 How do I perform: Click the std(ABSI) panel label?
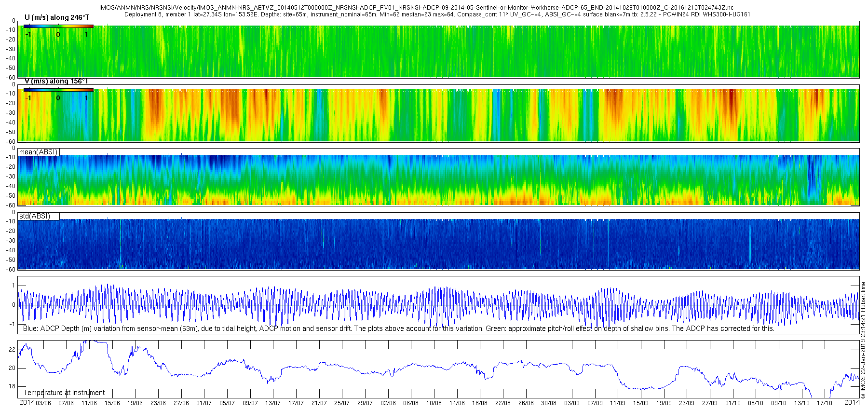(x=35, y=216)
